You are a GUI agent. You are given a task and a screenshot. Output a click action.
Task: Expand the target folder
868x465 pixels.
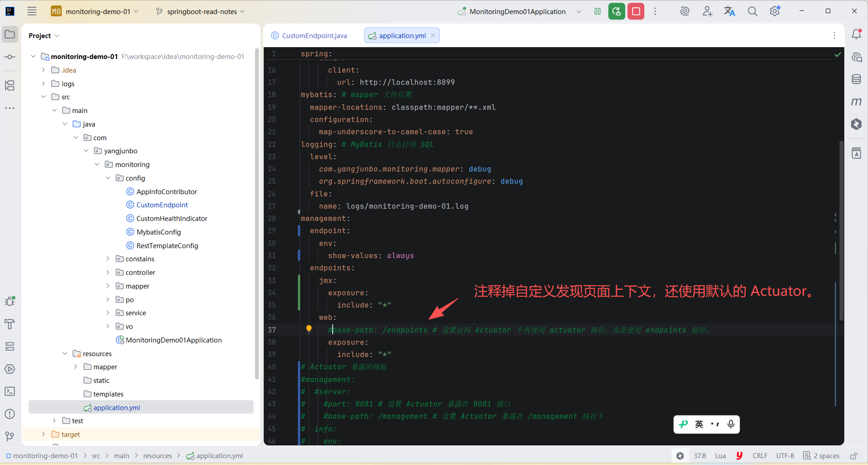[44, 434]
